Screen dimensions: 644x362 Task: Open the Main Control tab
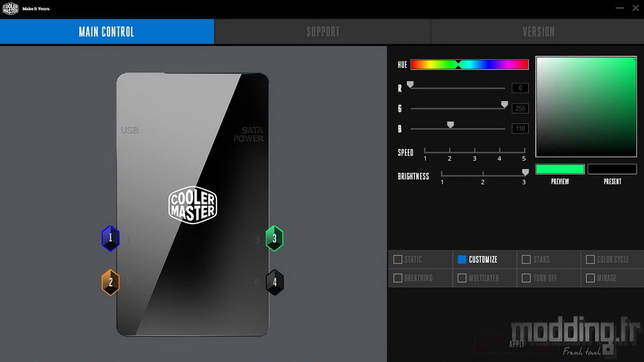(x=107, y=32)
